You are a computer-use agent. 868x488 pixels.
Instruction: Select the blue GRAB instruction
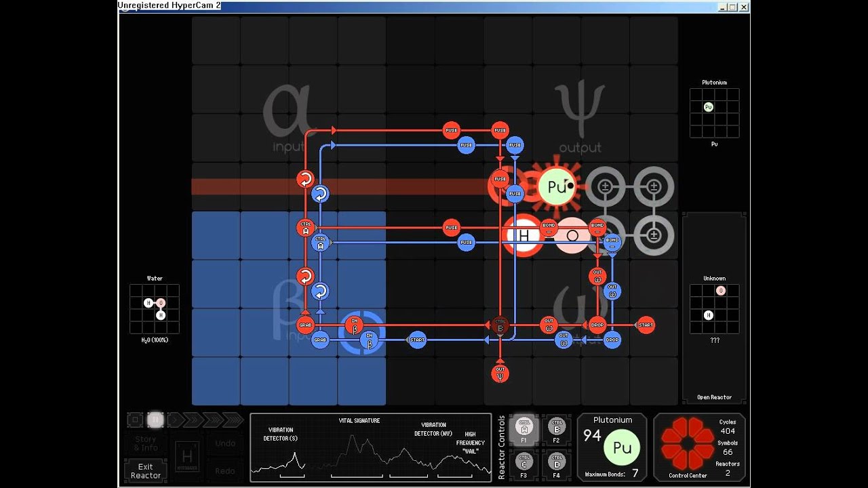320,340
